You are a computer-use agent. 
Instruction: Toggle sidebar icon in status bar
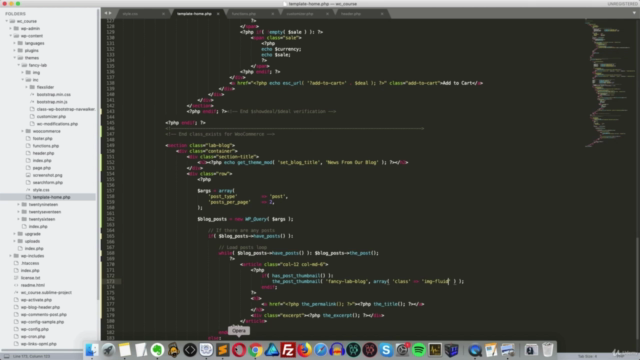pyautogui.click(x=6, y=356)
